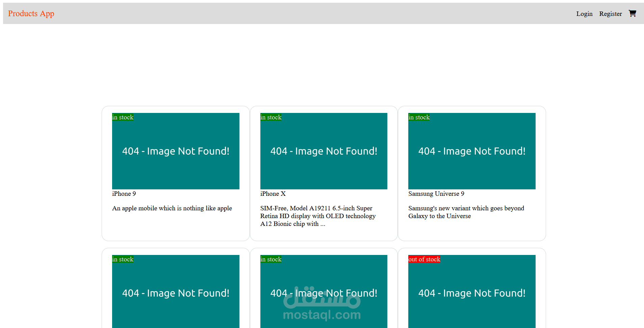Click the Samsung's new variant description
Viewport: 644px width, 328px height.
click(466, 212)
